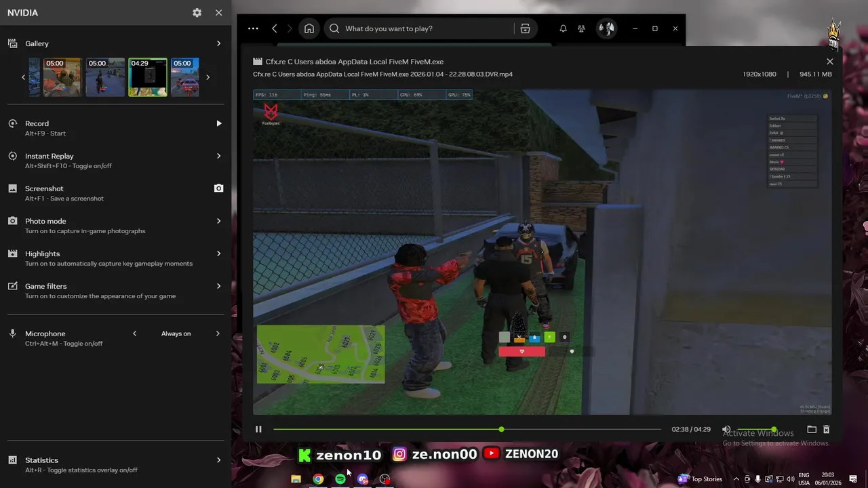
Task: Open the recording app taskbar icon
Action: 385,479
